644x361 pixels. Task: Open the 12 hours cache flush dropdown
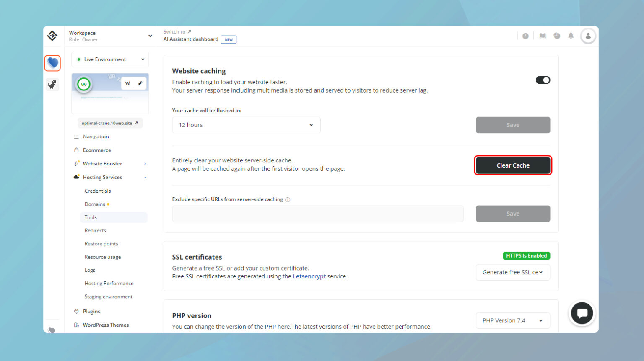[x=246, y=125]
